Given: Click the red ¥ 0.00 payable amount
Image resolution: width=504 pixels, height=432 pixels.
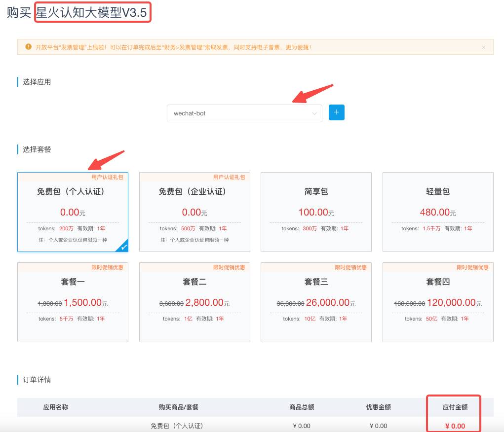Looking at the screenshot, I should [x=455, y=426].
